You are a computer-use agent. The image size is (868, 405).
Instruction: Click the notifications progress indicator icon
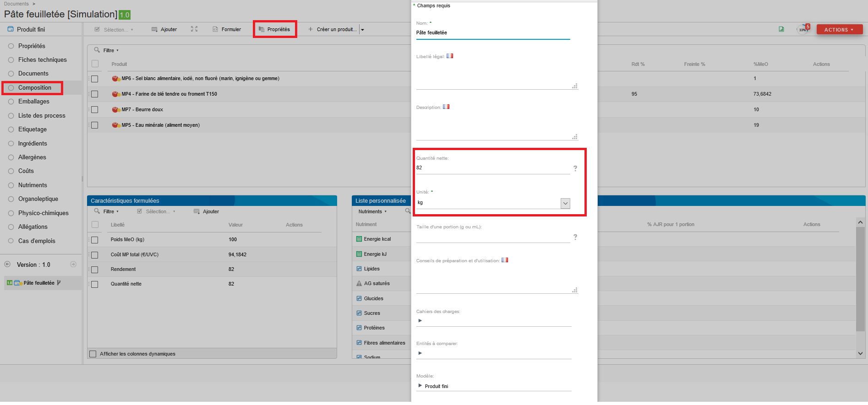click(802, 29)
